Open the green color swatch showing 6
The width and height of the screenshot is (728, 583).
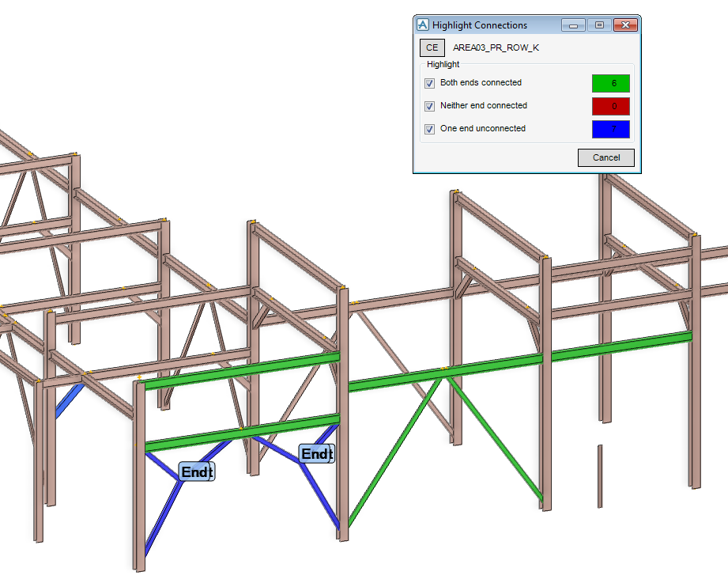(x=610, y=84)
